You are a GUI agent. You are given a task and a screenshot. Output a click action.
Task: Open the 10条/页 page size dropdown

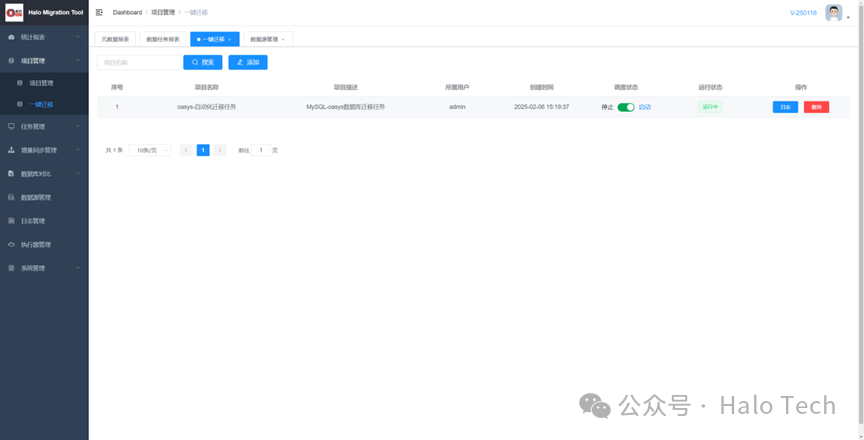tap(150, 150)
